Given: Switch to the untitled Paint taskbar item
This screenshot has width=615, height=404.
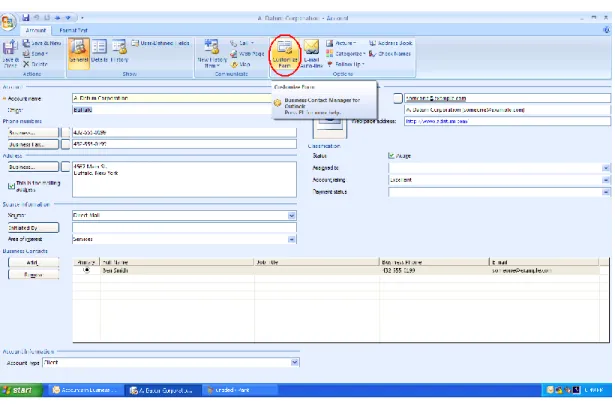Looking at the screenshot, I should point(240,390).
